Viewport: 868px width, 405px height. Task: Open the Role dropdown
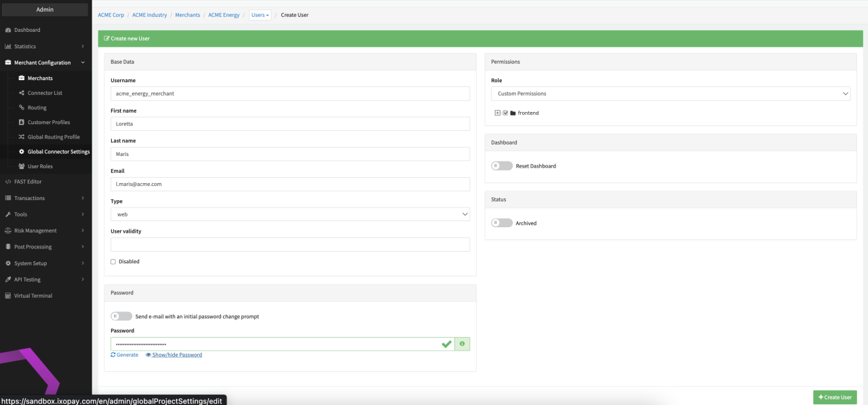[670, 94]
